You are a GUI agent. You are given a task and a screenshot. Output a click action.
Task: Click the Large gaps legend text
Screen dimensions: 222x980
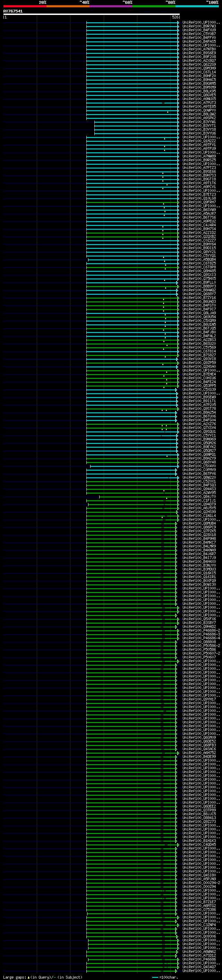coord(43,977)
